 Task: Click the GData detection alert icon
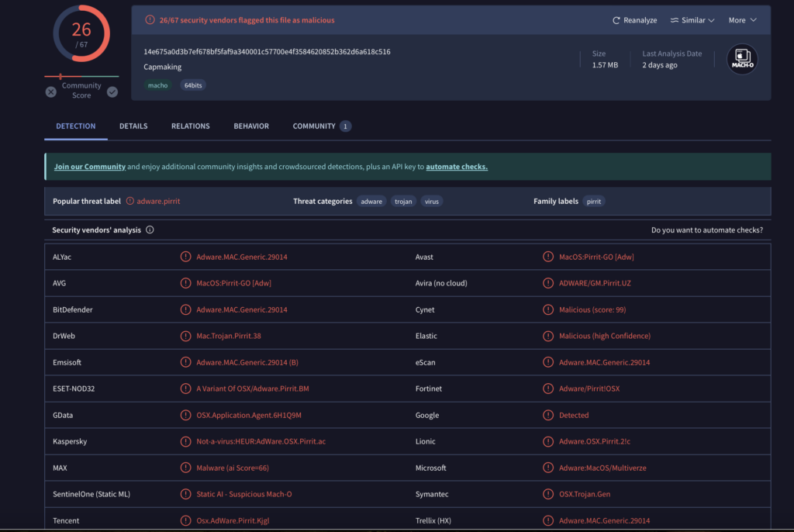tap(185, 415)
